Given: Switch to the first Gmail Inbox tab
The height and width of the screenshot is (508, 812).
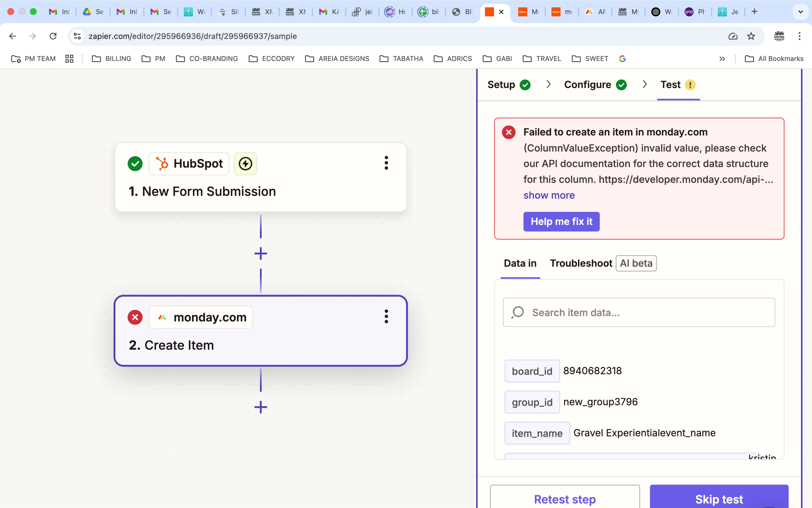Looking at the screenshot, I should pyautogui.click(x=59, y=12).
